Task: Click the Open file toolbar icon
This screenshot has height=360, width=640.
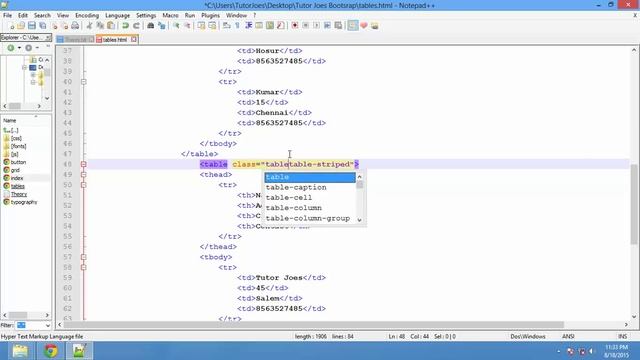Action: coord(21,26)
